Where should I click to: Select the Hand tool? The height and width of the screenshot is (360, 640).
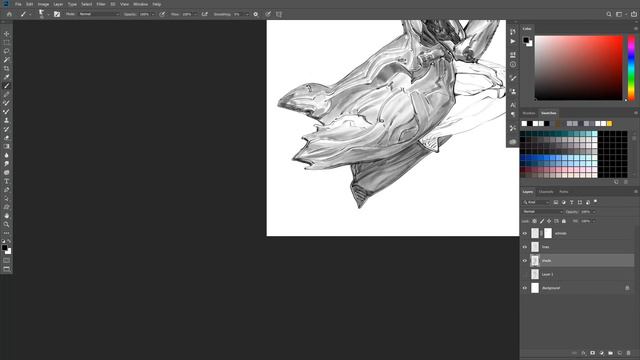pos(7,216)
